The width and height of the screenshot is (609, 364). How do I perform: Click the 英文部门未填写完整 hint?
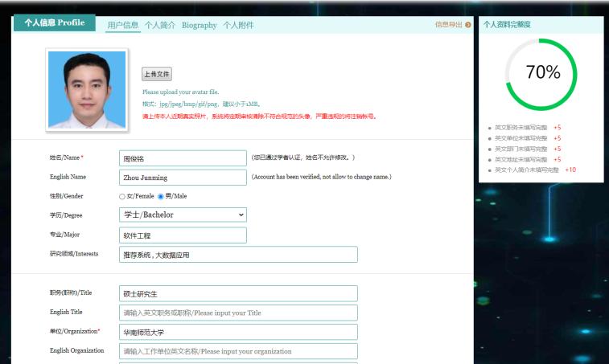click(521, 149)
